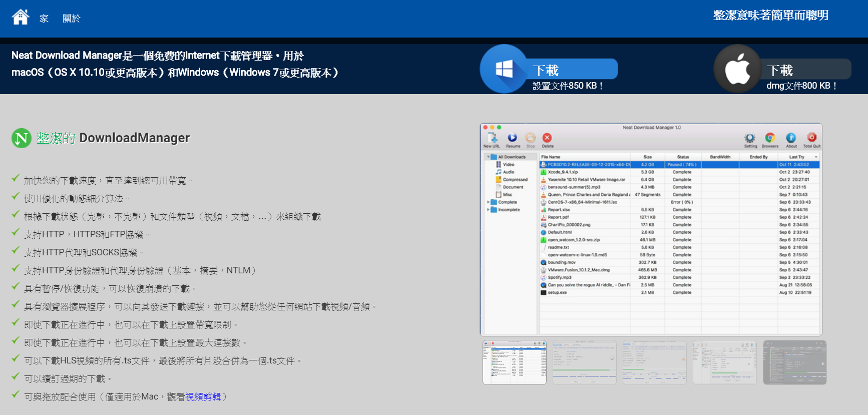Screen dimensions: 868x415
Task: Select the readme.txt file row
Action: 680,247
